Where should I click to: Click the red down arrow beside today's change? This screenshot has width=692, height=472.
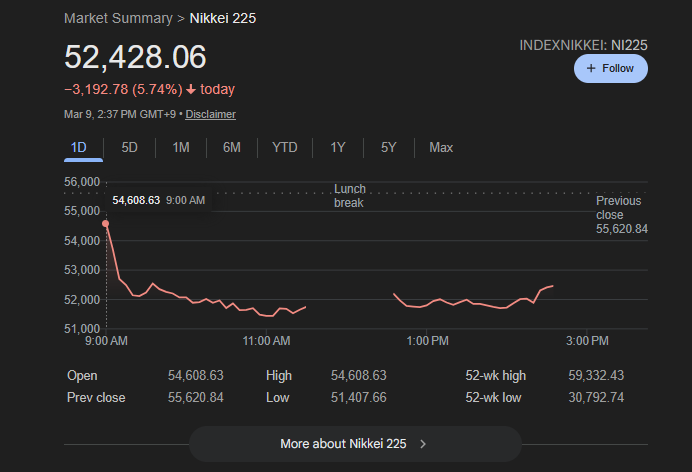click(x=191, y=89)
